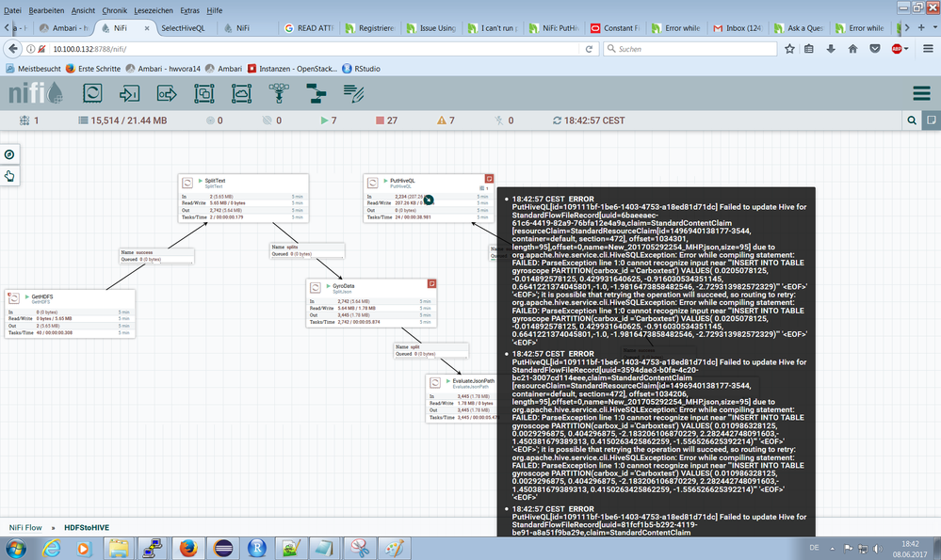Screen dimensions: 941x560
Task: Click the Input Port toolbar icon
Action: (130, 93)
